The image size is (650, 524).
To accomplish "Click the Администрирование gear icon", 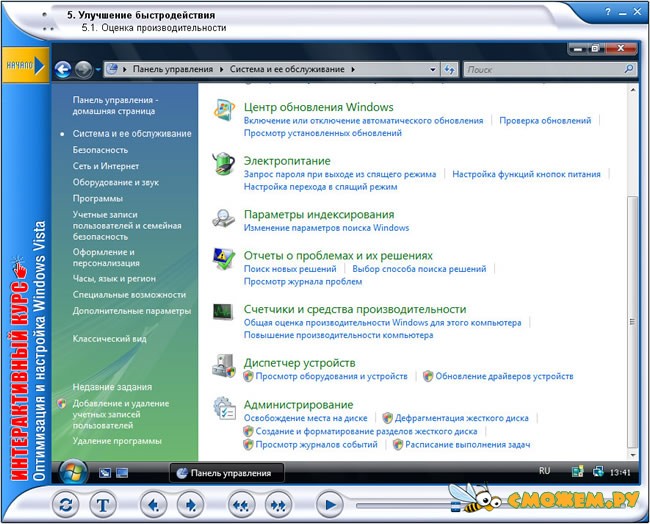I will 224,408.
